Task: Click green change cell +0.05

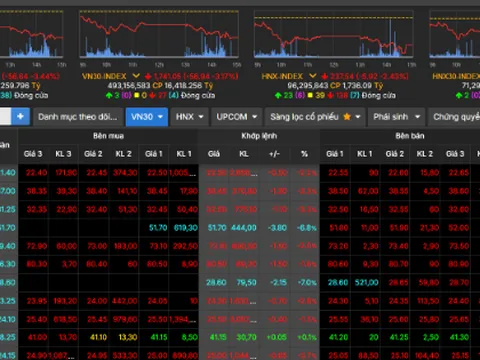Action: tap(277, 337)
